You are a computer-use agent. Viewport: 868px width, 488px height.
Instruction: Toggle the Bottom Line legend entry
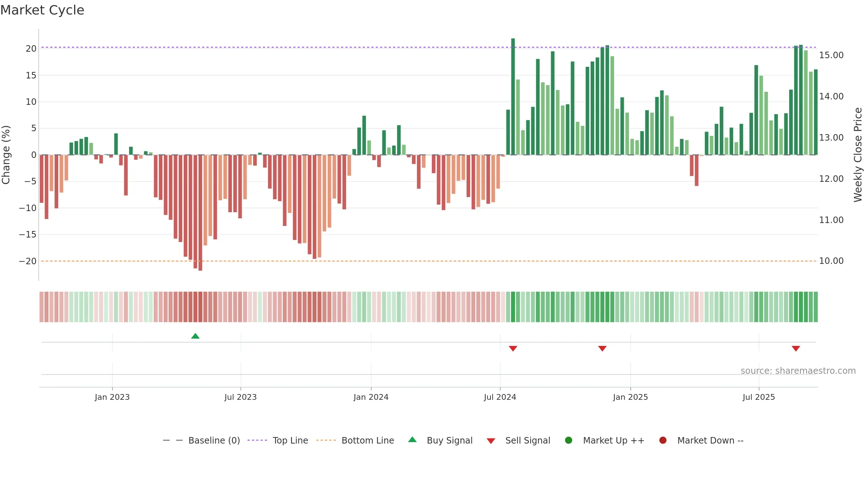coord(355,440)
